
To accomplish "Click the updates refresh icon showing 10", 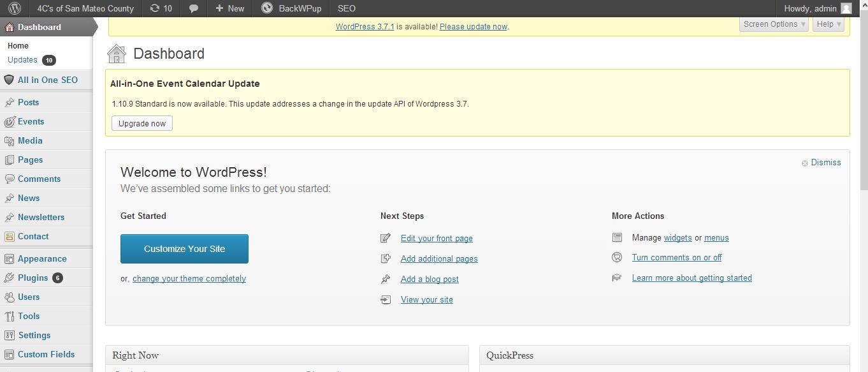I will (161, 8).
